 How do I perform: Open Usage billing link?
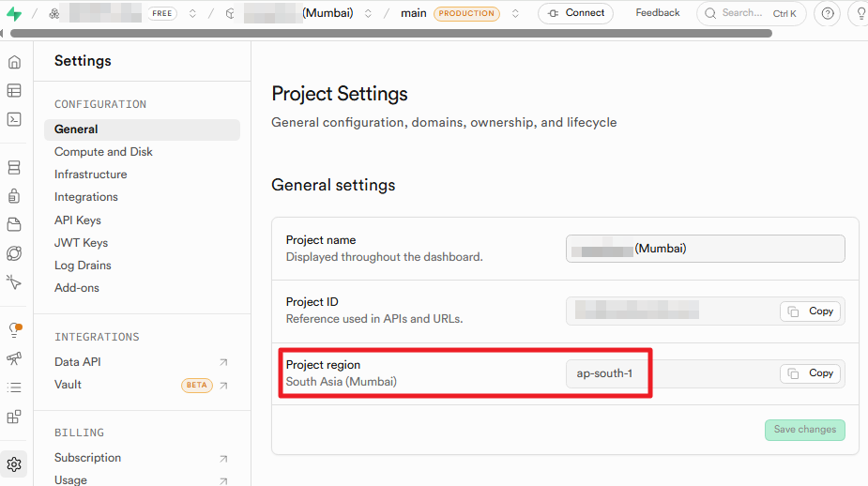point(70,480)
